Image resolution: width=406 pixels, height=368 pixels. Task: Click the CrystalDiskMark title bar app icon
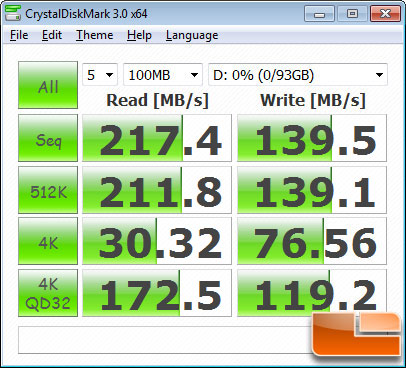13,13
